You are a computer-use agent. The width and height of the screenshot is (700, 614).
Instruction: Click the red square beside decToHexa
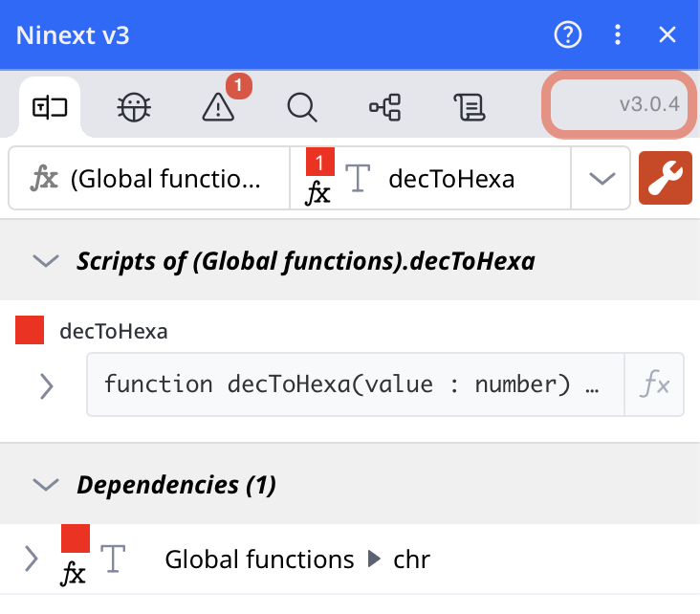point(30,331)
